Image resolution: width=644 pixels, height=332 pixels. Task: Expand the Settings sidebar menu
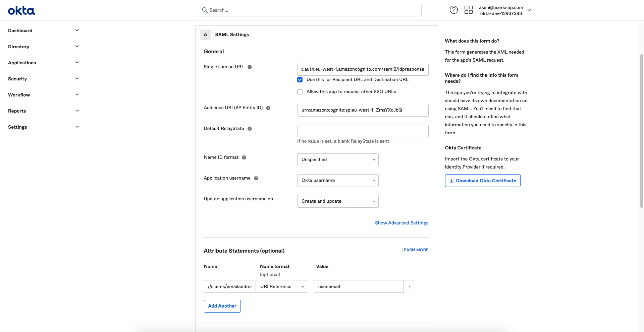(x=44, y=127)
